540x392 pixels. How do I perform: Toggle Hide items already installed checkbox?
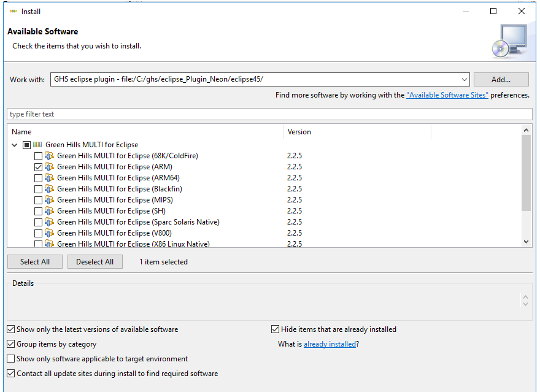(275, 329)
